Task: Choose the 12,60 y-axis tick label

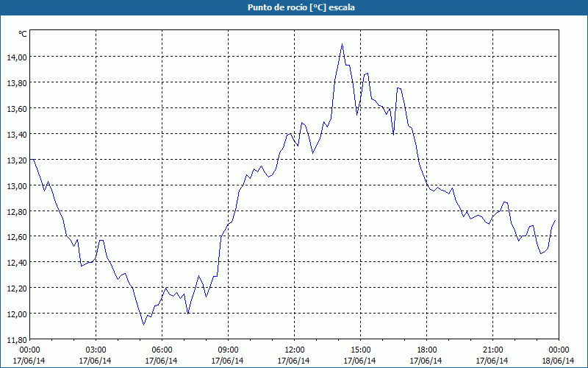Action: click(x=17, y=236)
